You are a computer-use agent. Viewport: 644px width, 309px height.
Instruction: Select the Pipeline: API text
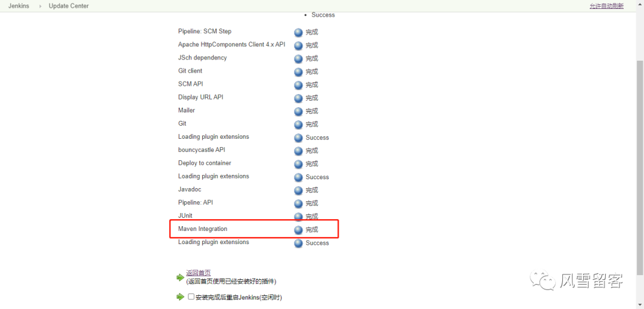[196, 202]
